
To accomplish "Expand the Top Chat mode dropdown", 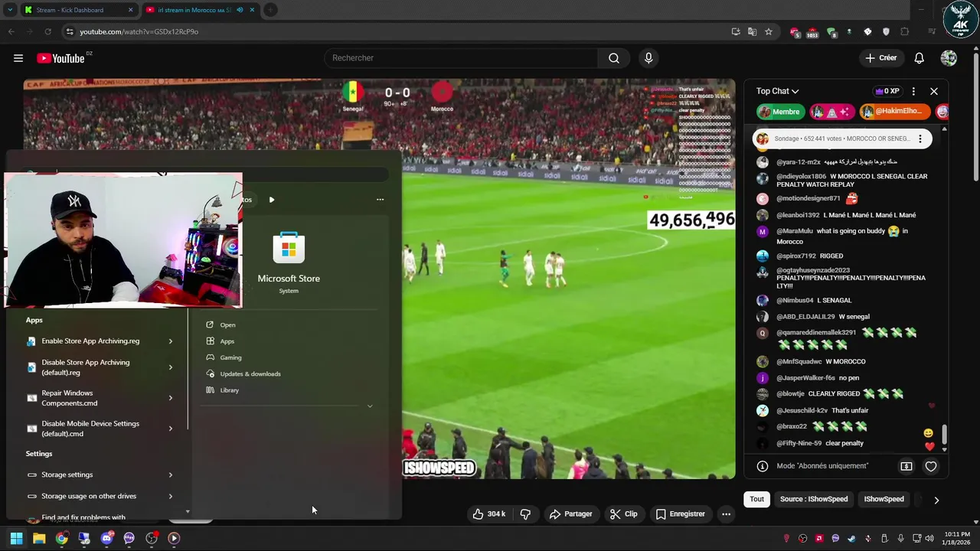I will point(777,91).
